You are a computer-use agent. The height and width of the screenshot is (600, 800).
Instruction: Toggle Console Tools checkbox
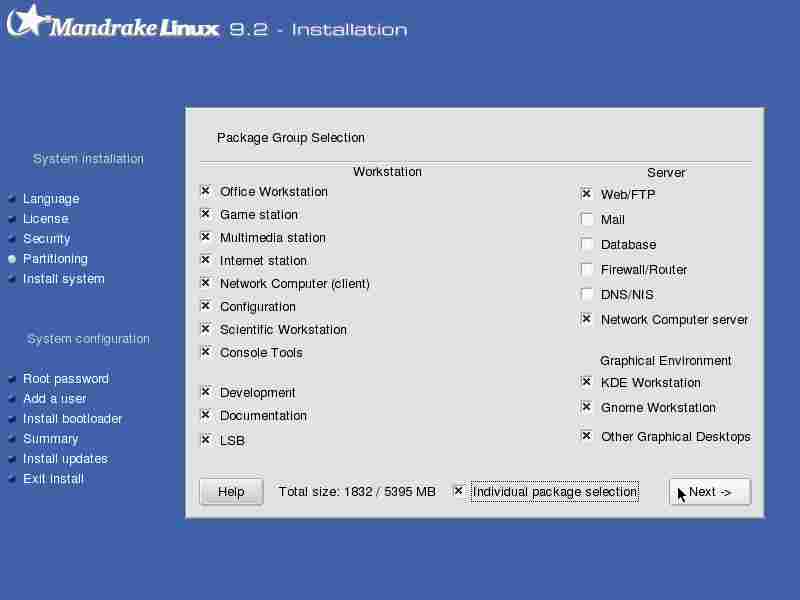(x=206, y=352)
